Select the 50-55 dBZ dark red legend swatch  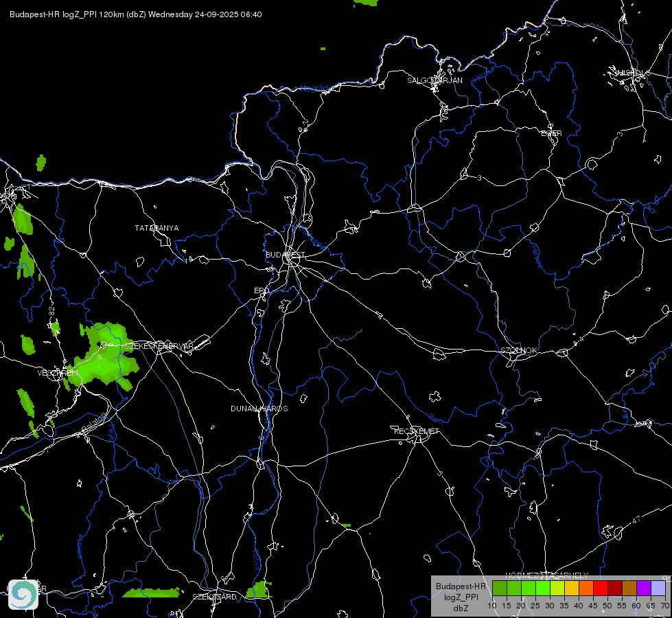(x=615, y=588)
